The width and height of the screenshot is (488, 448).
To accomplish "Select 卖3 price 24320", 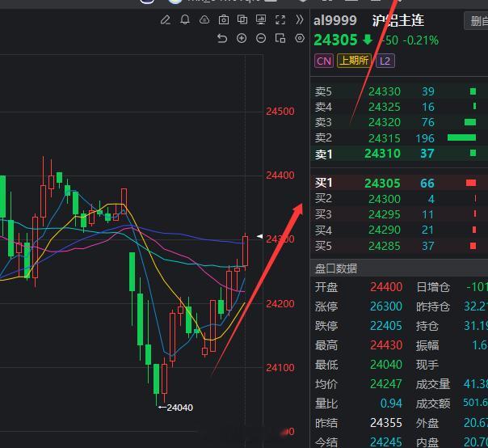I will 385,122.
